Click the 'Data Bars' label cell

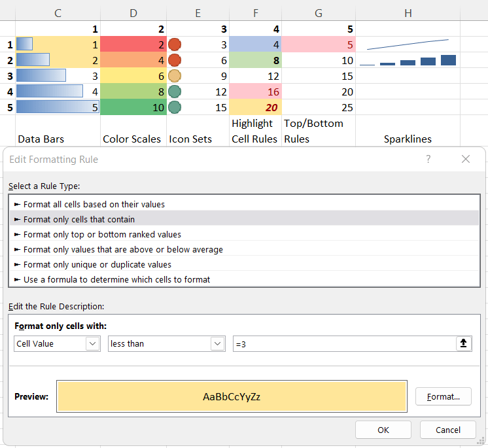pos(58,131)
